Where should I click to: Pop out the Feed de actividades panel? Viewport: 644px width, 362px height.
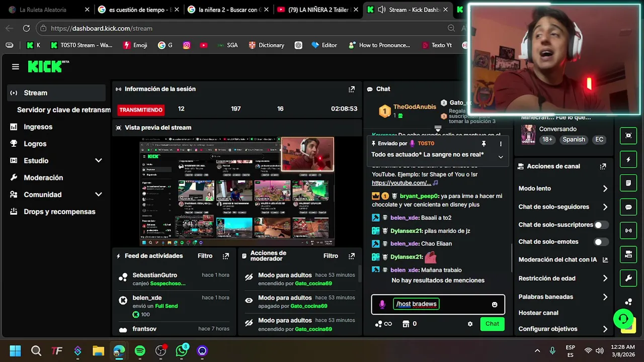click(x=226, y=256)
